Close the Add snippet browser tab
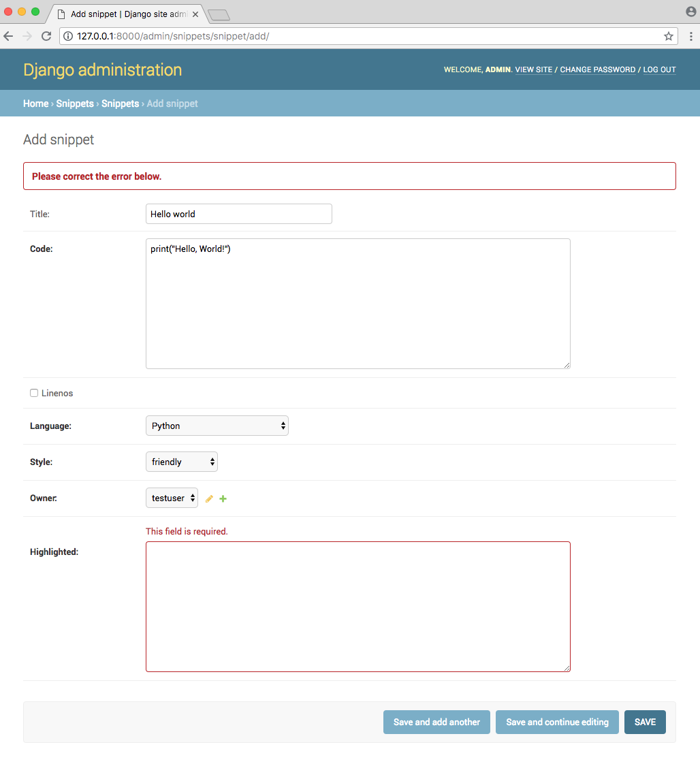The image size is (700, 764). tap(195, 14)
